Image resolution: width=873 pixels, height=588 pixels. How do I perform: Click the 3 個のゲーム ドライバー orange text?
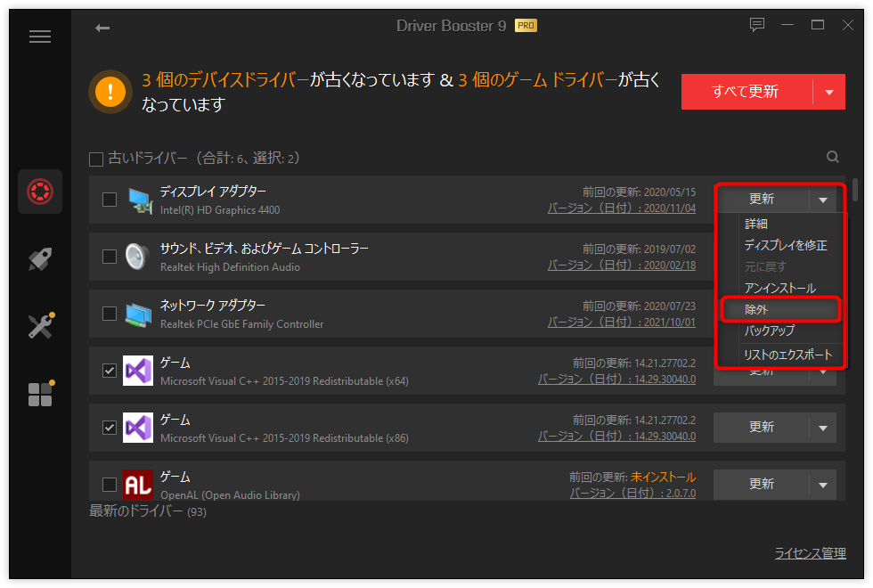pos(538,80)
